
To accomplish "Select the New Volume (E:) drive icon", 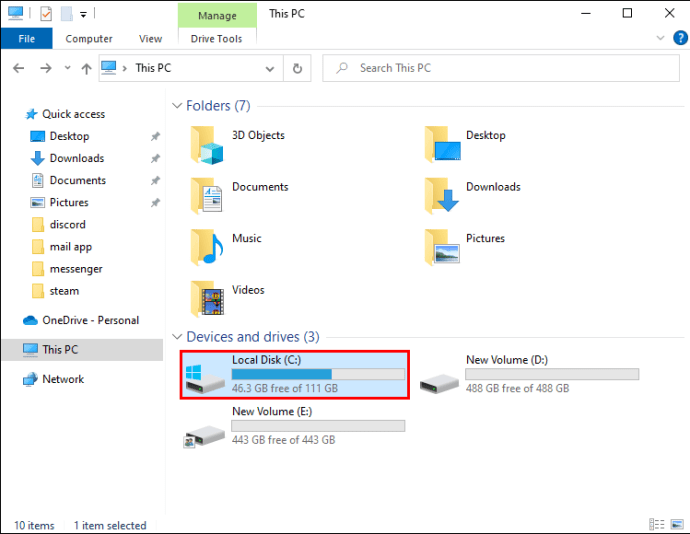I will [x=204, y=436].
